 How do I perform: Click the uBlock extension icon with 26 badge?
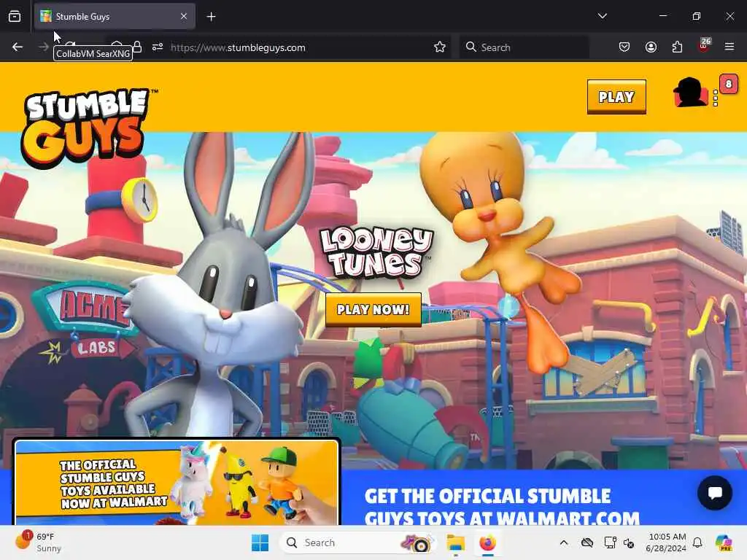pyautogui.click(x=704, y=46)
